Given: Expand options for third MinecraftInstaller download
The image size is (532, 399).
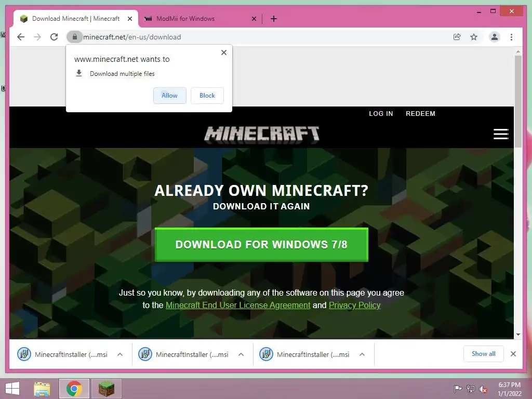Looking at the screenshot, I should tap(362, 354).
